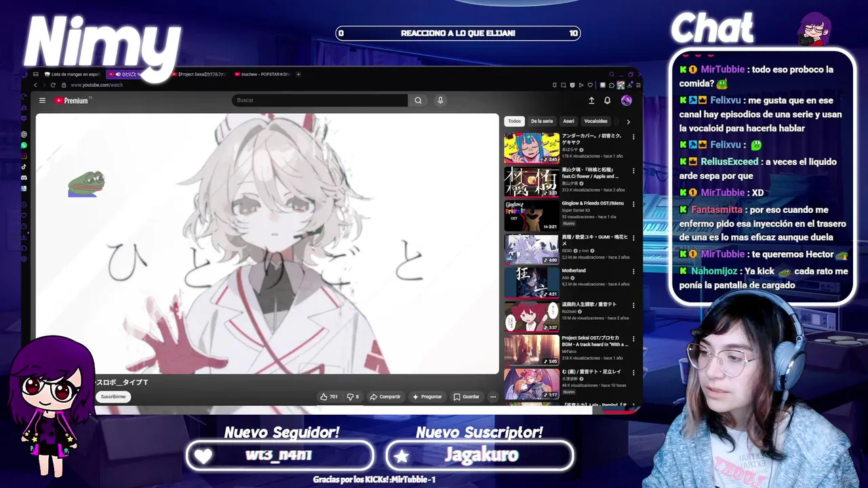Click the browser back arrow
This screenshot has width=868, height=488.
coord(35,85)
